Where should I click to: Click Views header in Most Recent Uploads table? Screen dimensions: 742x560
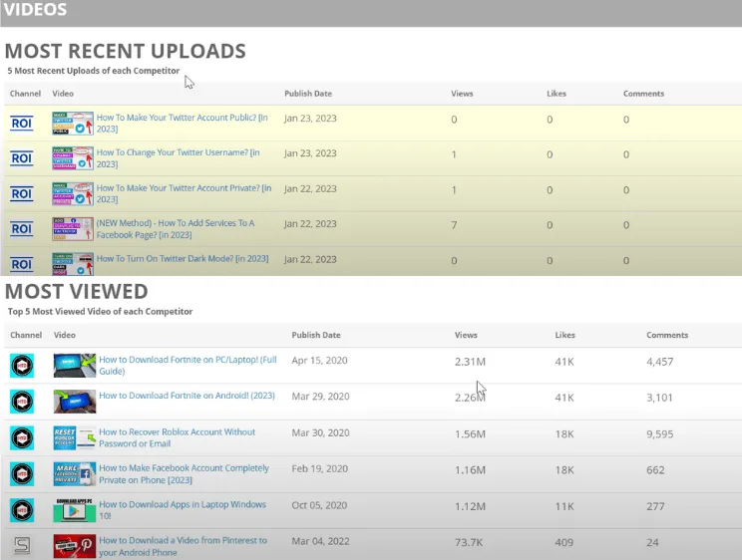(x=462, y=94)
